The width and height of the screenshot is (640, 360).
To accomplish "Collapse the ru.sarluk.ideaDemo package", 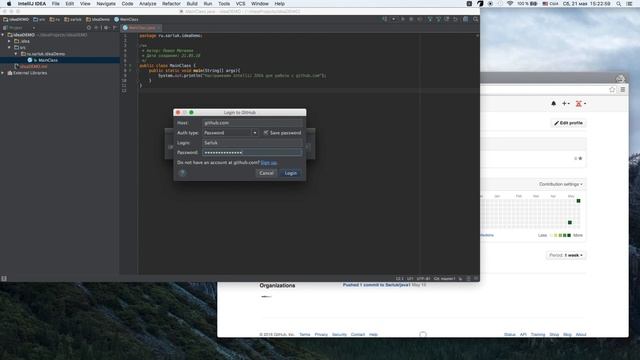I will 16,53.
